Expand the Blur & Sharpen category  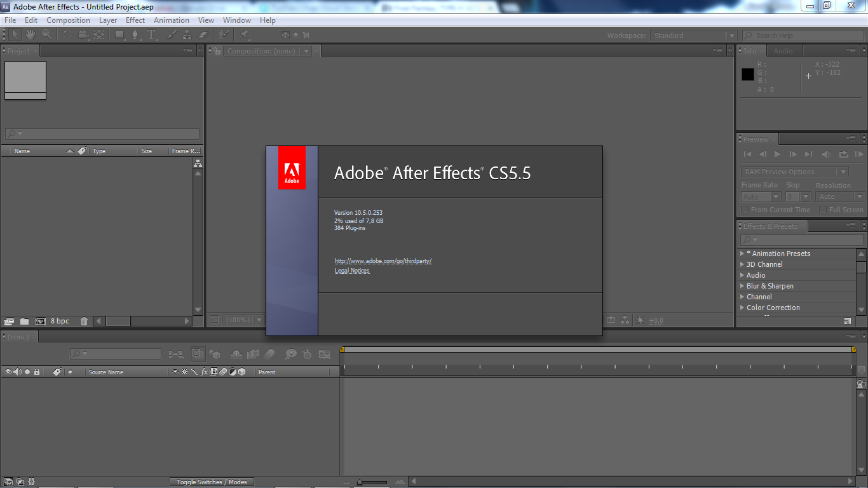742,286
